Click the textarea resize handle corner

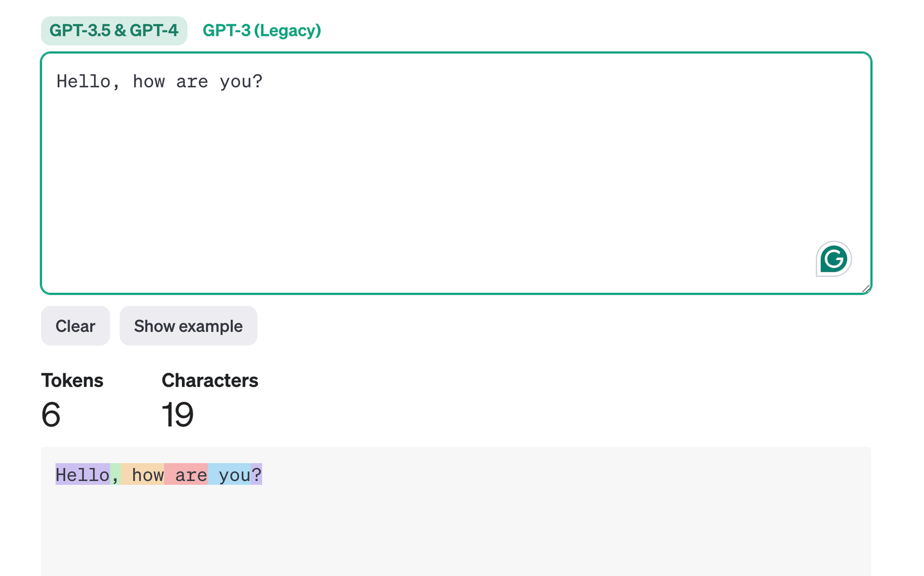point(866,289)
